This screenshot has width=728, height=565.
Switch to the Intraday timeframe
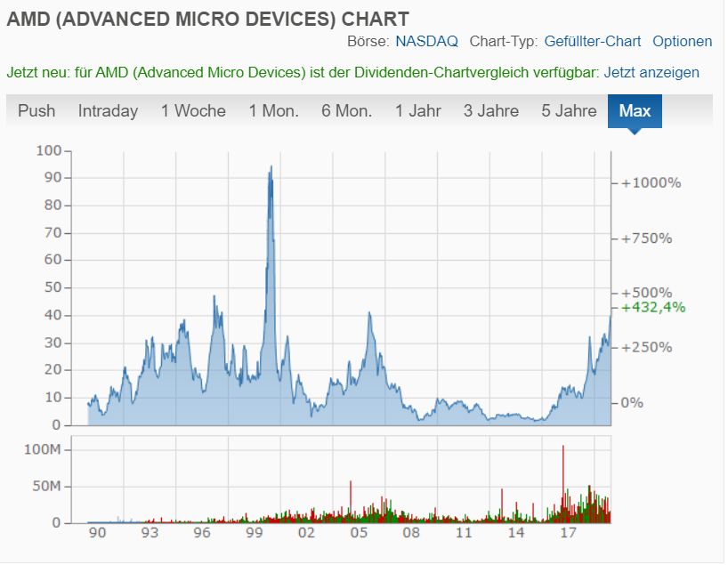point(108,111)
